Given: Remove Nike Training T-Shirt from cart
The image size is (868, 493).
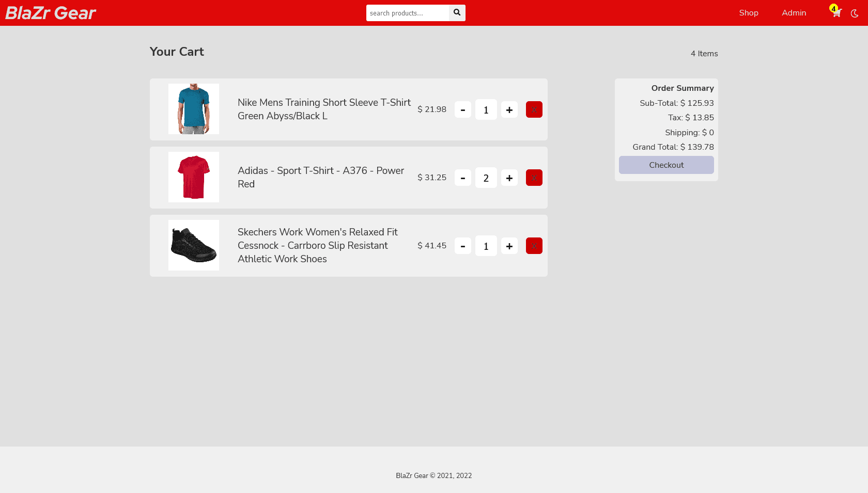Looking at the screenshot, I should tap(534, 109).
